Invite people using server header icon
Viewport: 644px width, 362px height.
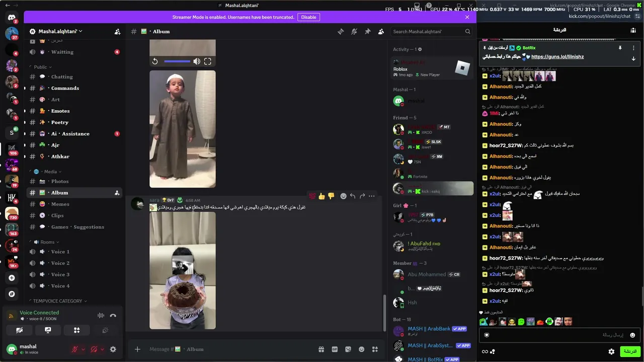(x=117, y=31)
